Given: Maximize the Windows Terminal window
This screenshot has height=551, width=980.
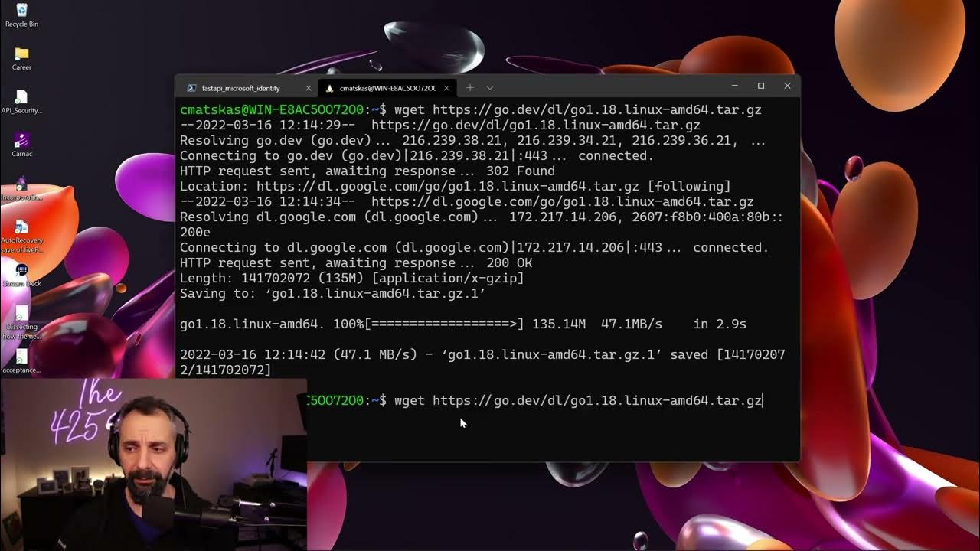Looking at the screenshot, I should (761, 86).
